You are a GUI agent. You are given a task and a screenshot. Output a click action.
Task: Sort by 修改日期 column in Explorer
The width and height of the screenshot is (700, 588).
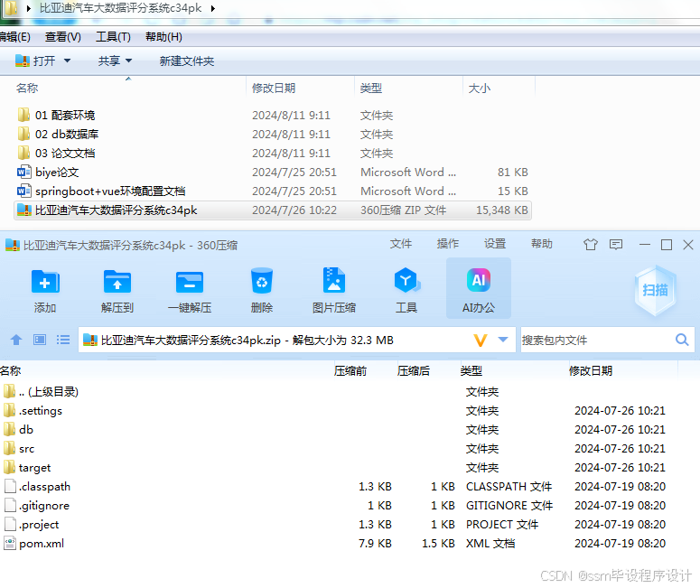point(274,88)
